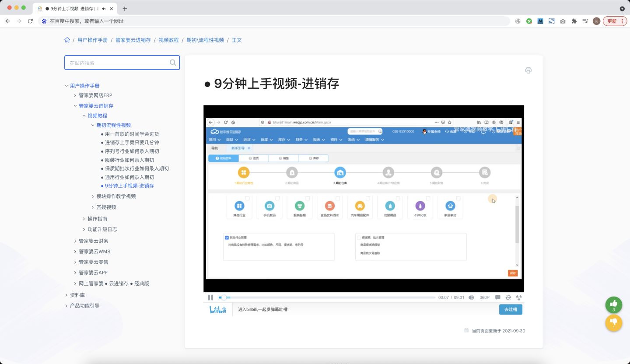Collapse the 管家婆云进销存 tree node

pyautogui.click(x=75, y=106)
